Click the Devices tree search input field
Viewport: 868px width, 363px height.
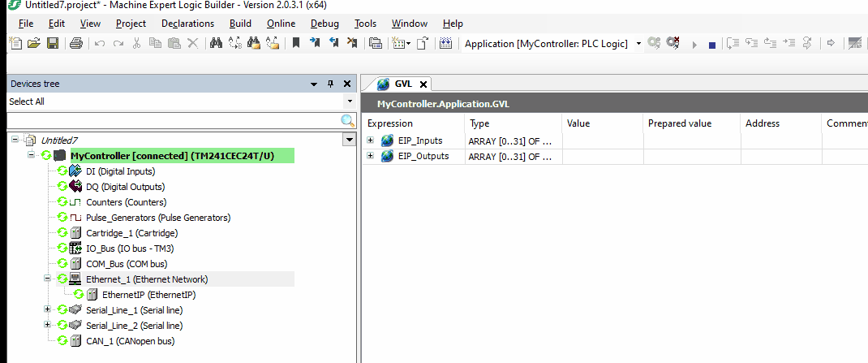tap(174, 121)
